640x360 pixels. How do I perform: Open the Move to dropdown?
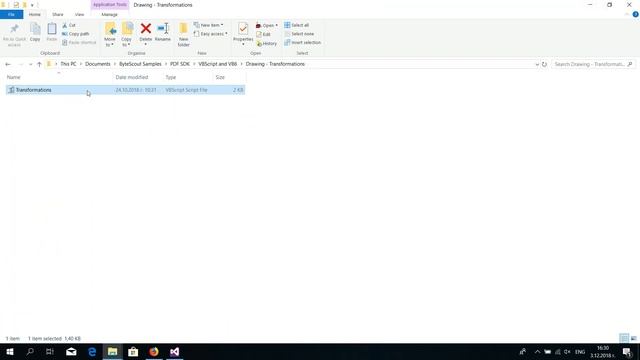(x=110, y=35)
